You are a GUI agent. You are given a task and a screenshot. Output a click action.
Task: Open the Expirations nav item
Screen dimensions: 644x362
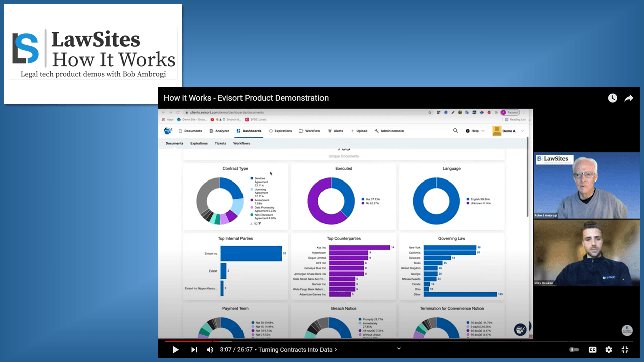(x=280, y=131)
